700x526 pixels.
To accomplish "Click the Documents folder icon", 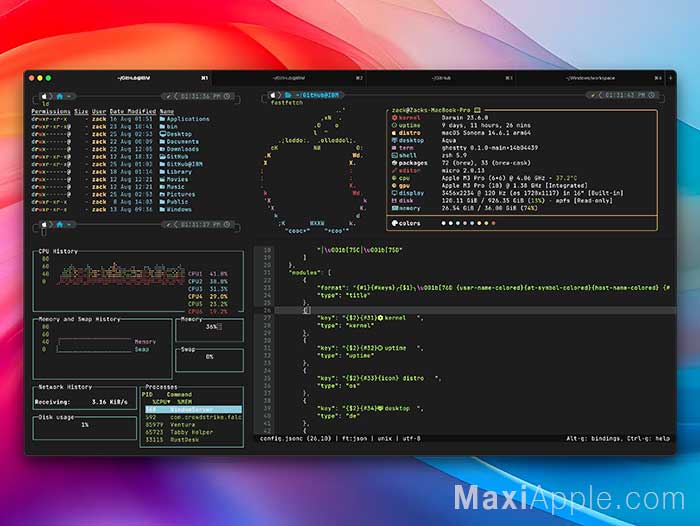I will coord(162,142).
